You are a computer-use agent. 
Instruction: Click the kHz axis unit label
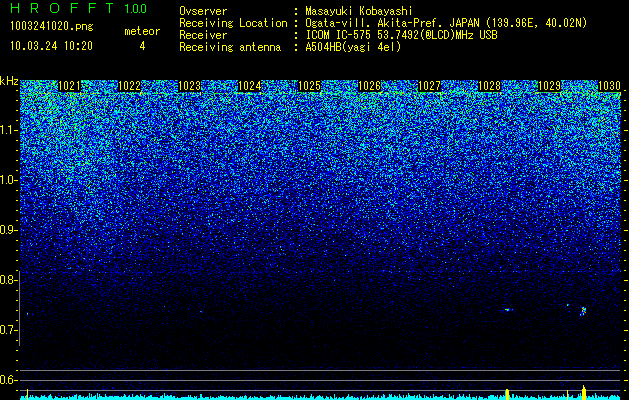point(9,81)
